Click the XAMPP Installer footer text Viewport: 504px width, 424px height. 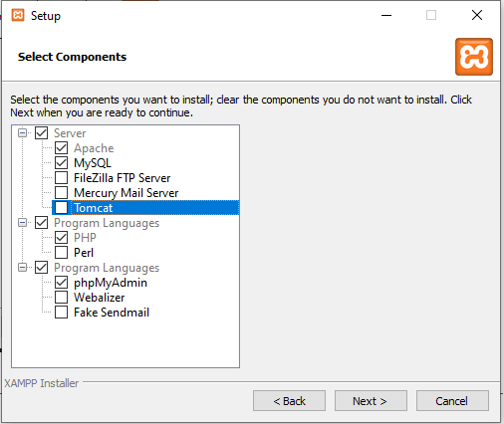pyautogui.click(x=41, y=383)
